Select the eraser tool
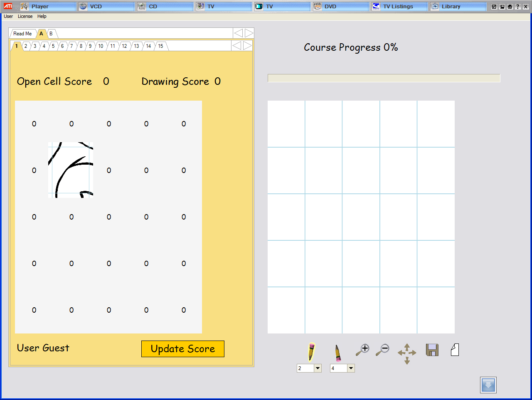532x400 pixels. (x=337, y=353)
